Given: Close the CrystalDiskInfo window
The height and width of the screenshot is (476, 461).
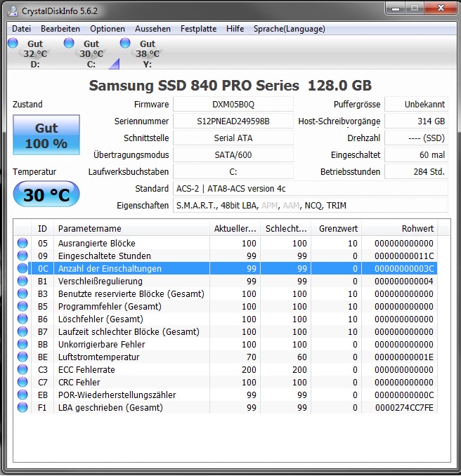Looking at the screenshot, I should 441,8.
